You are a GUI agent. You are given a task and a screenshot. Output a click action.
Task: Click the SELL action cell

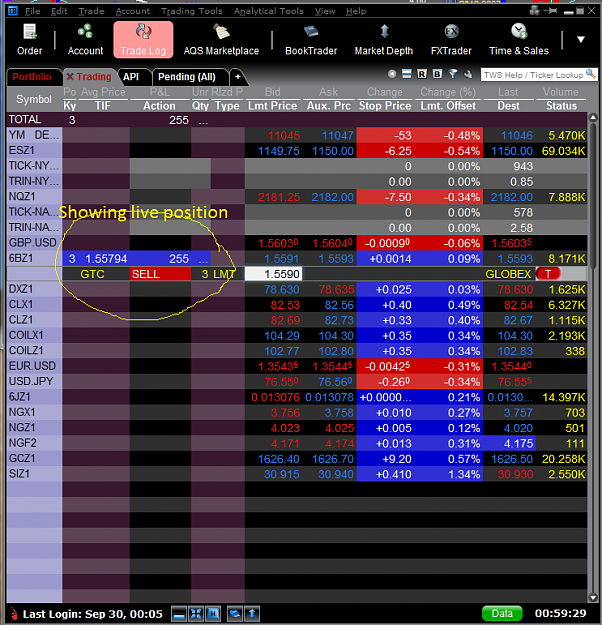[160, 274]
